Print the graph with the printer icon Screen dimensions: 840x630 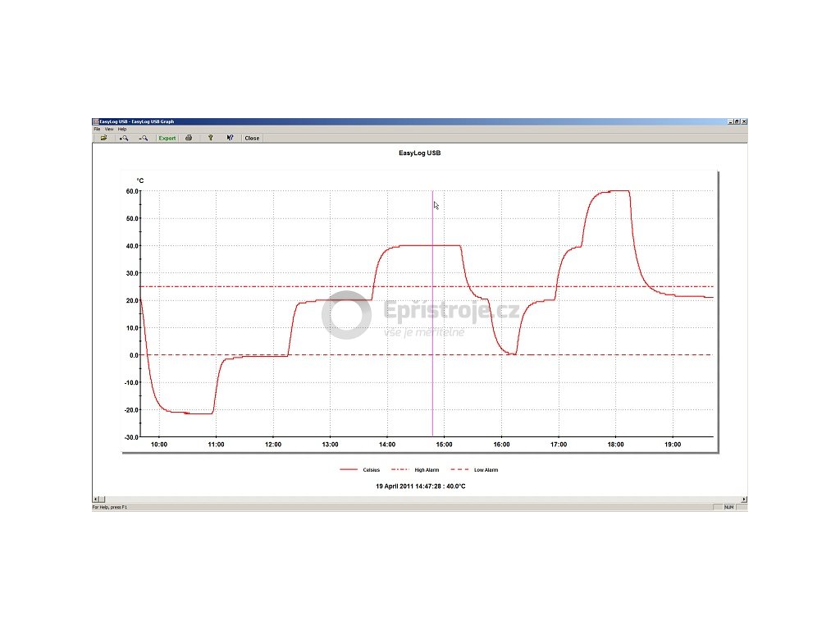(x=189, y=138)
